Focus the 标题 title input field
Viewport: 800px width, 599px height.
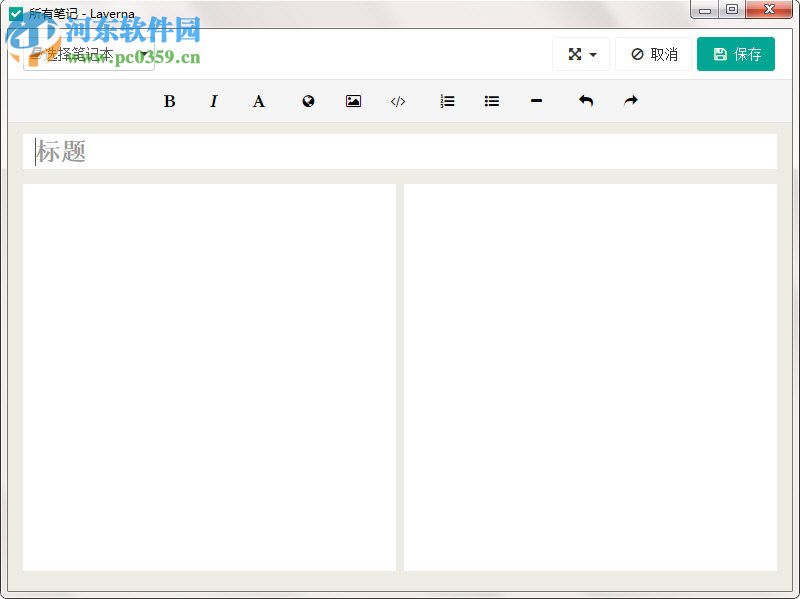click(x=400, y=152)
